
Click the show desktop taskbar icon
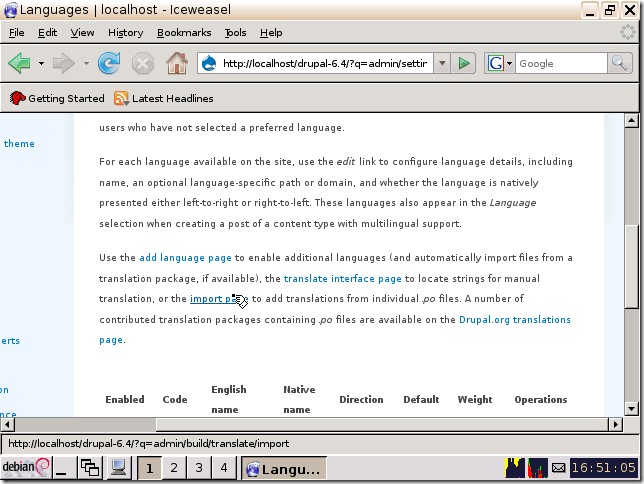click(x=64, y=468)
